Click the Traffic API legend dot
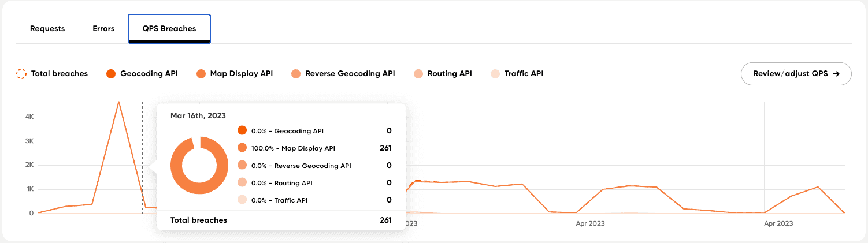 495,74
